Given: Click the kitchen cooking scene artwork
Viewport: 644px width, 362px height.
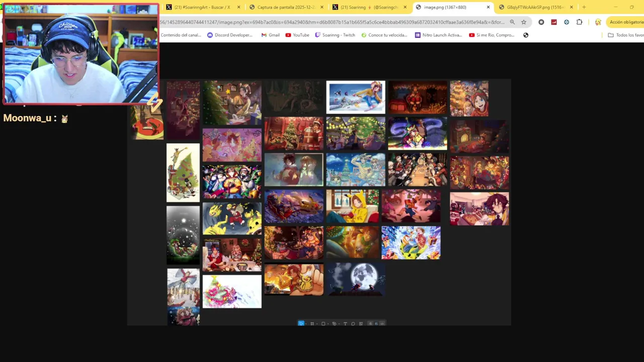Looking at the screenshot, I should click(232, 255).
